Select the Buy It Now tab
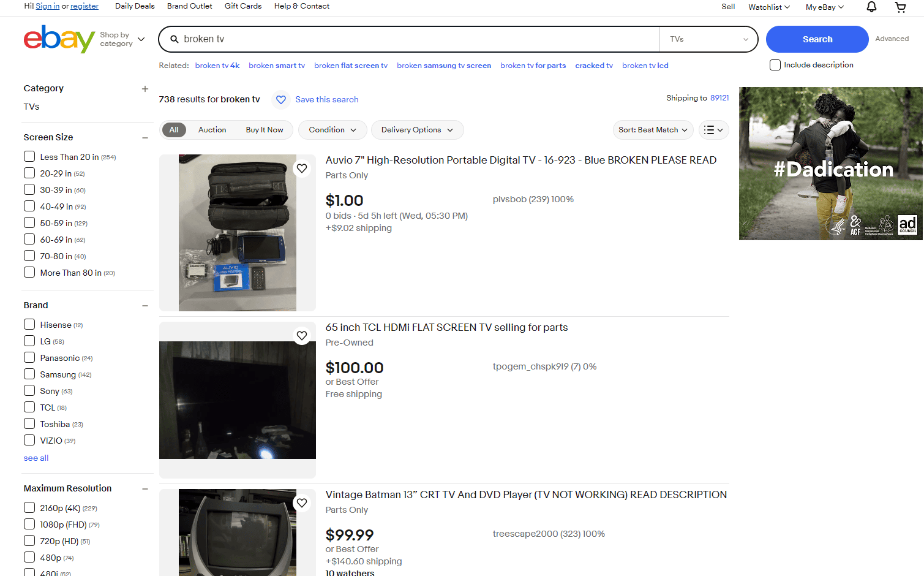 point(265,130)
